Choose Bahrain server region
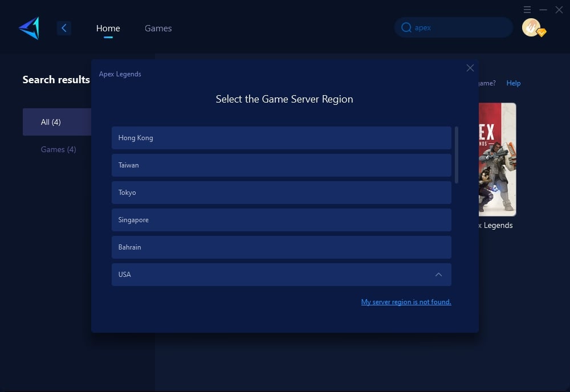 tap(282, 247)
